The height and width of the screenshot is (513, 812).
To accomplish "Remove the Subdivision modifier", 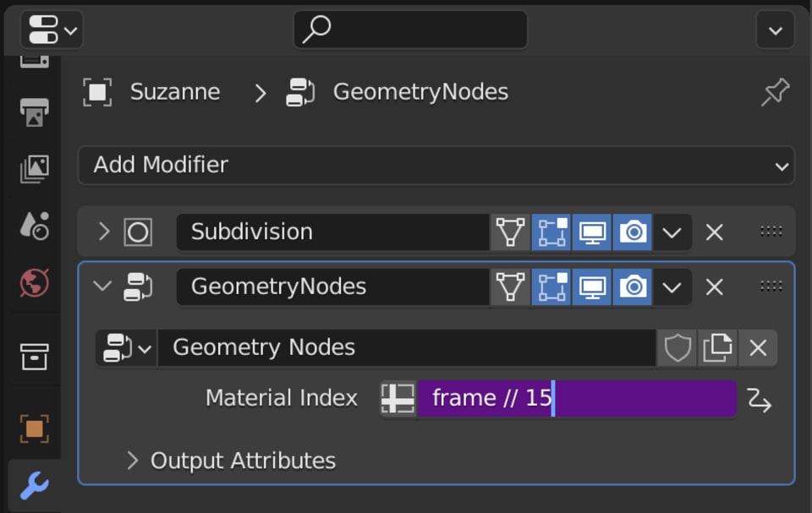I will 715,232.
